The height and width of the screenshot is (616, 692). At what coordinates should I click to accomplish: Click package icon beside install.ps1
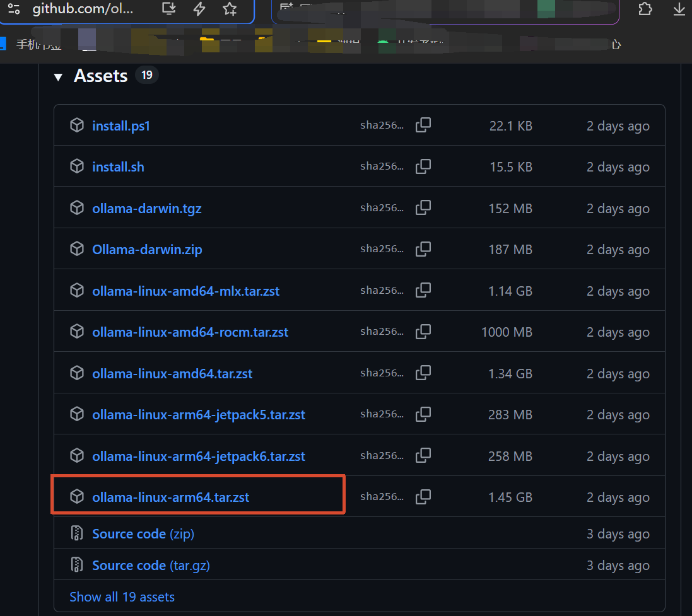pos(77,125)
